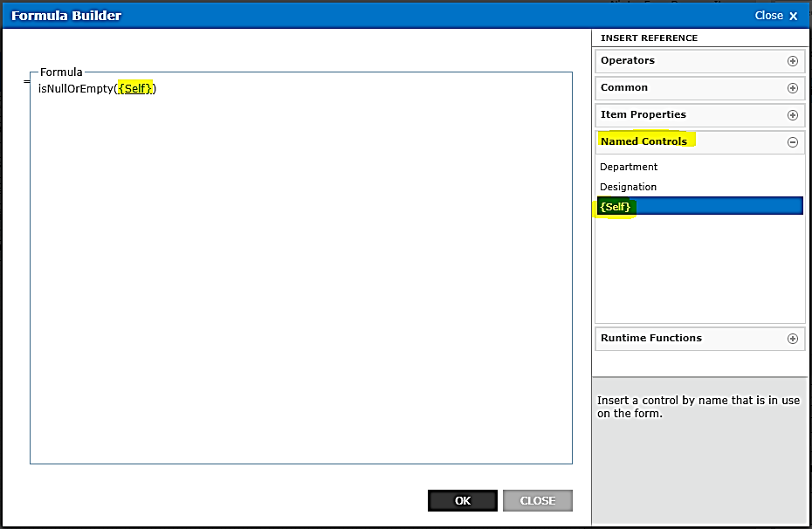Expand Runtime Functions with the plus icon
Screen dimensions: 812x529
793,338
